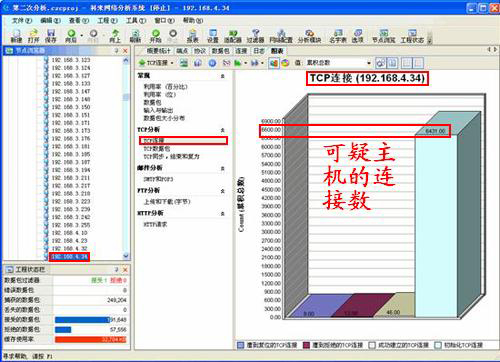Collapse the TCP分析 section
Viewport: 500px width, 362px height.
point(223,130)
